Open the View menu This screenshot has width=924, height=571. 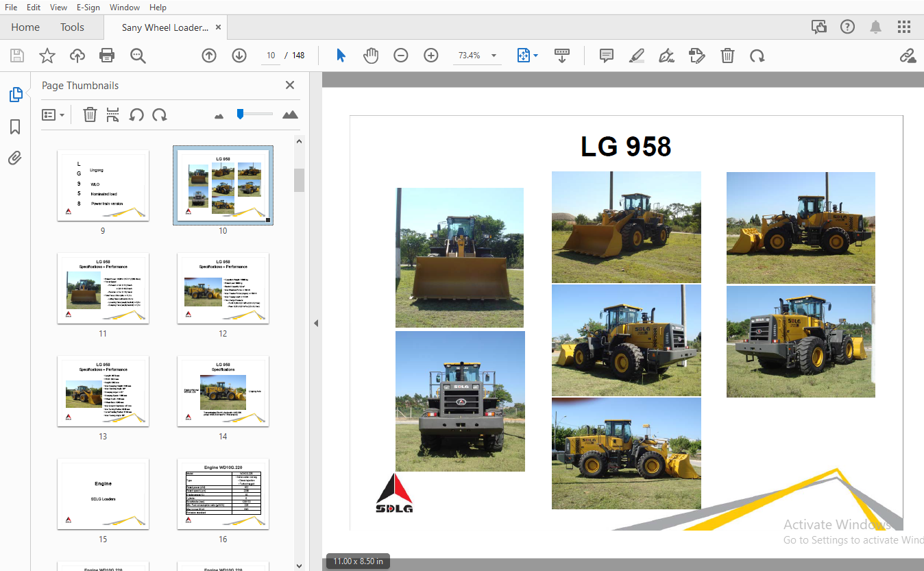59,7
